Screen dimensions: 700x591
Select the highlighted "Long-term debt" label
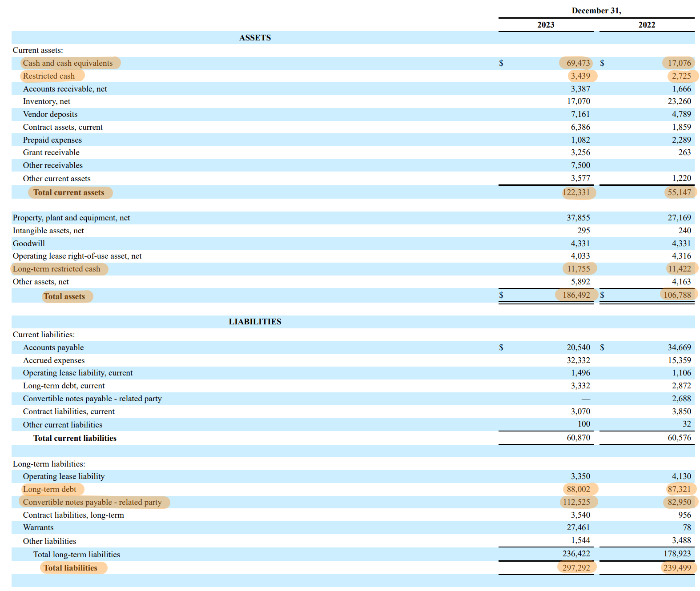(50, 489)
